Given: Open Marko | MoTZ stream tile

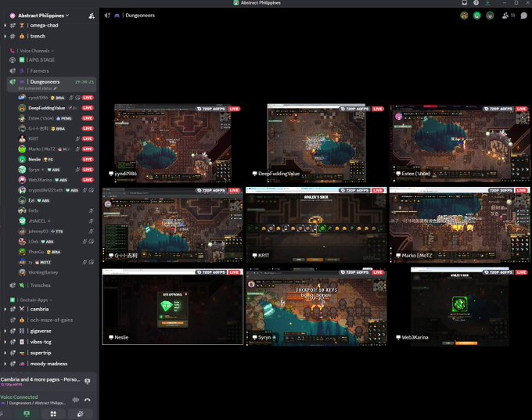Looking at the screenshot, I should click(460, 224).
